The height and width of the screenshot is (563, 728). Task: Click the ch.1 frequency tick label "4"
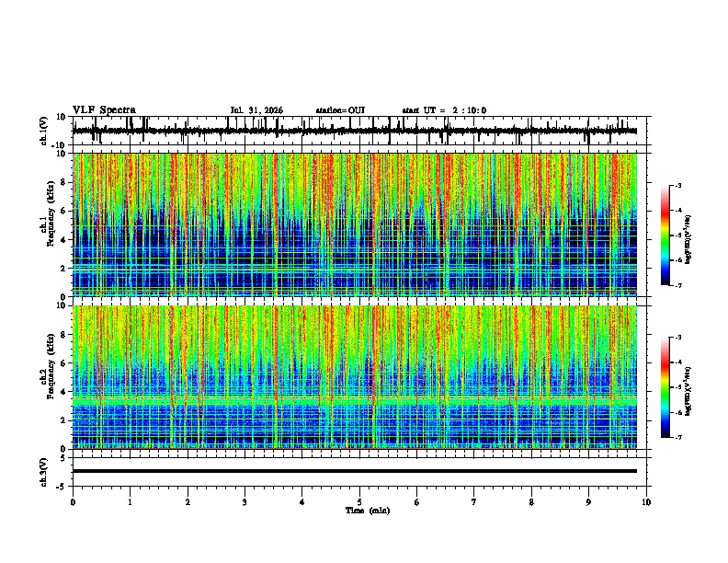tap(64, 240)
